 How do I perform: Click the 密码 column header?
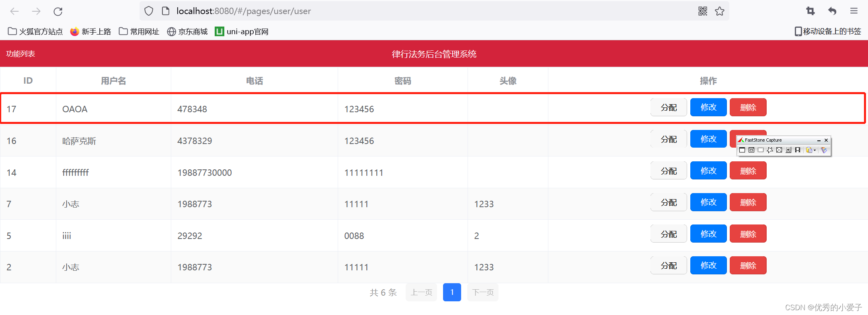(x=403, y=81)
